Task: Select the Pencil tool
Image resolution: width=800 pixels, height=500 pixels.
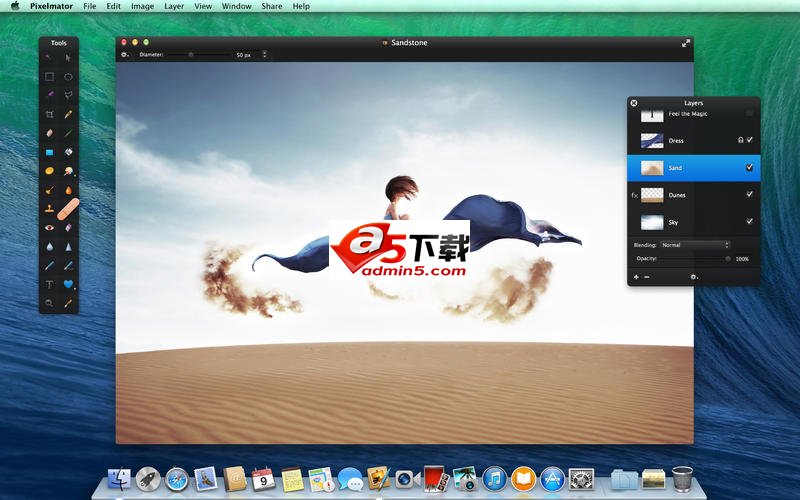Action: pos(68,114)
